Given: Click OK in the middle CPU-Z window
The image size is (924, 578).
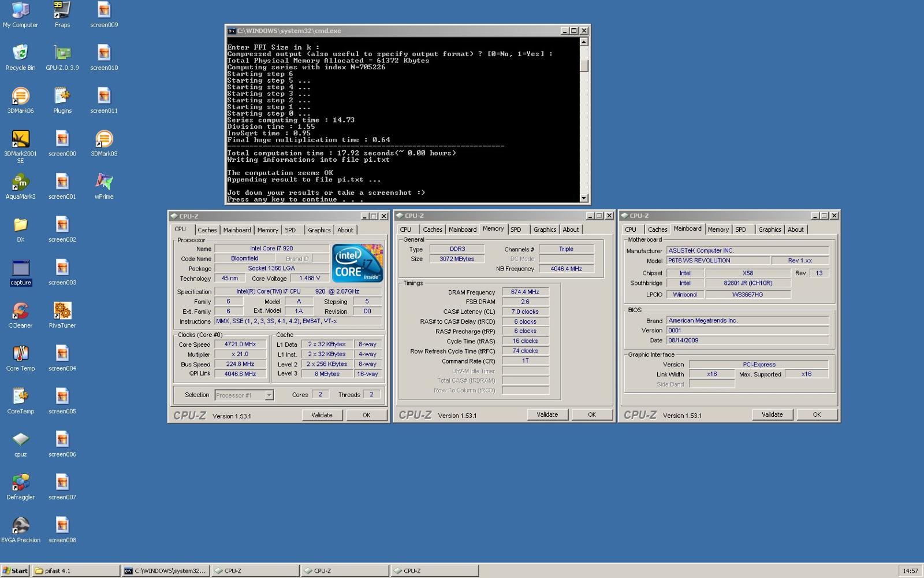Looking at the screenshot, I should coord(591,414).
